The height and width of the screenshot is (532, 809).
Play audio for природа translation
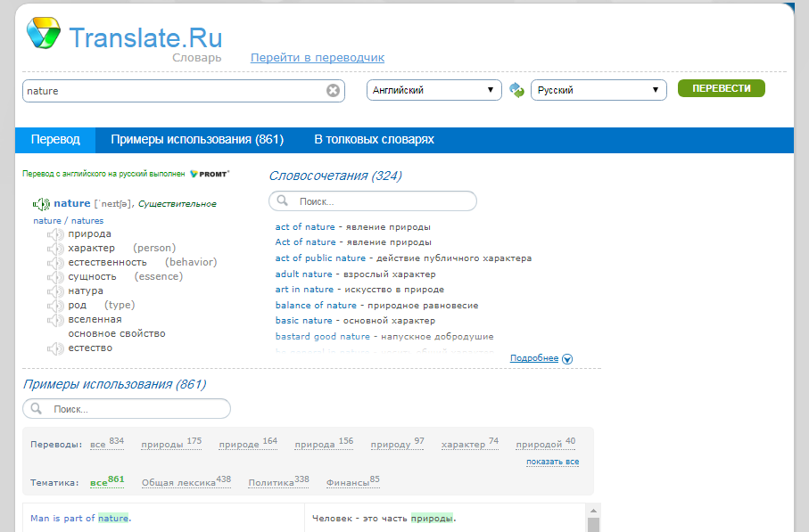[55, 234]
